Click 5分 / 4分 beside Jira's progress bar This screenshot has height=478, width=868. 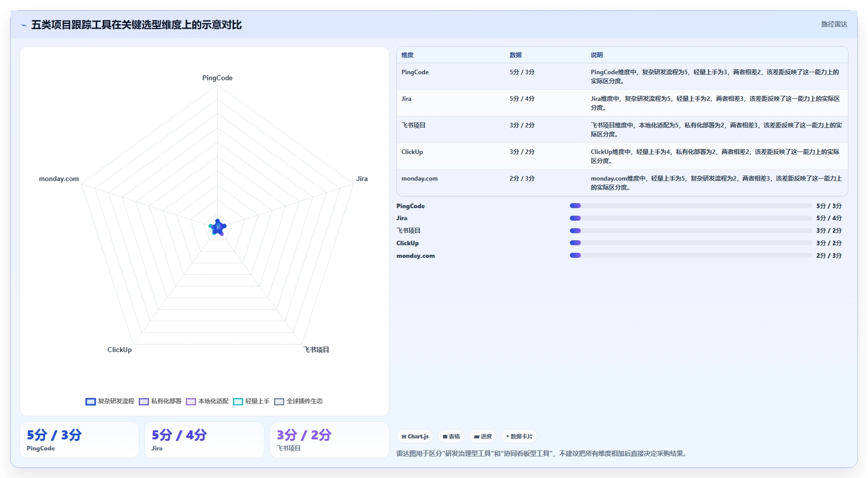pos(829,218)
